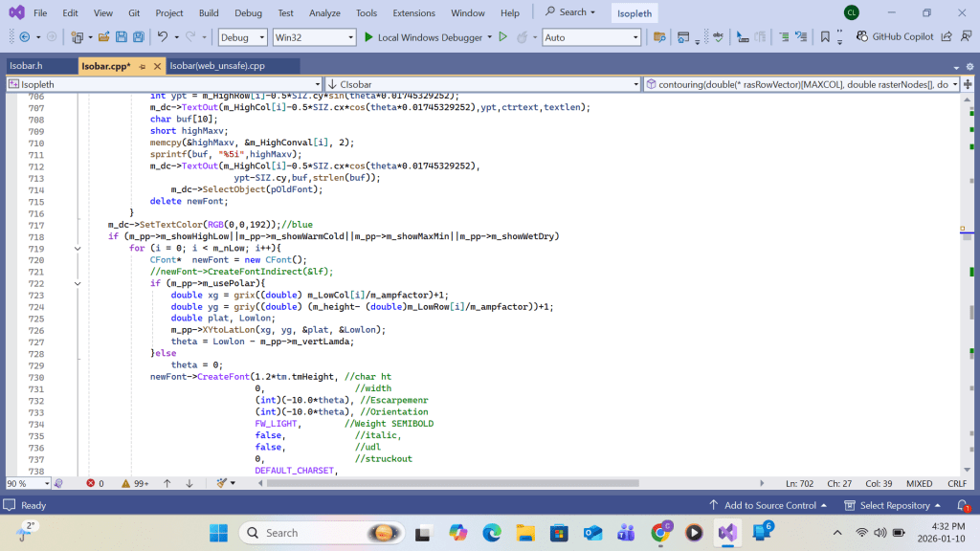Start Without Debugging using hollow play icon
Screen dimensions: 980x551
pyautogui.click(x=503, y=37)
